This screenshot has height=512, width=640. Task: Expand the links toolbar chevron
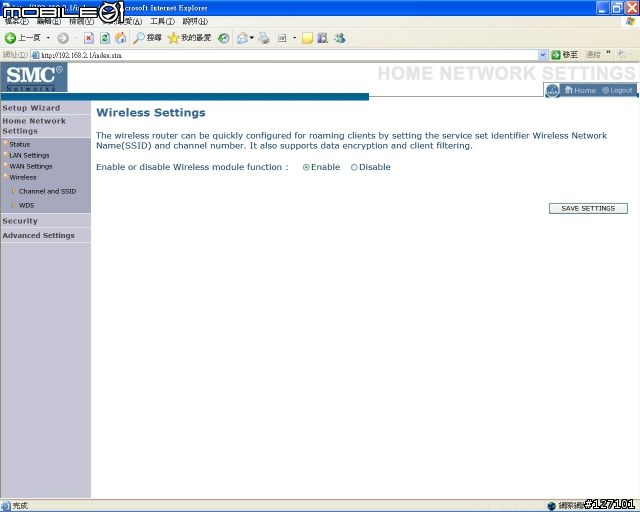tap(608, 53)
